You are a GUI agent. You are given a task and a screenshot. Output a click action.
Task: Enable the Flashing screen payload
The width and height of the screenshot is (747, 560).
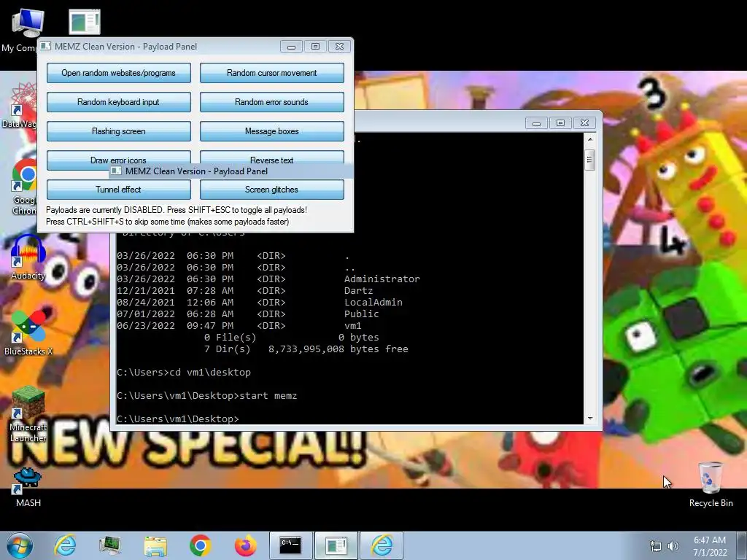click(119, 131)
